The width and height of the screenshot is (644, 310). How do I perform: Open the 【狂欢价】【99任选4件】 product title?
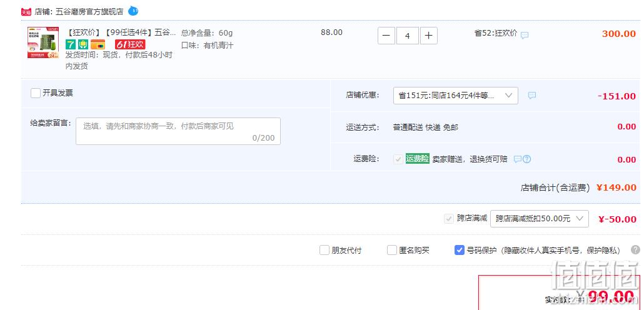121,33
